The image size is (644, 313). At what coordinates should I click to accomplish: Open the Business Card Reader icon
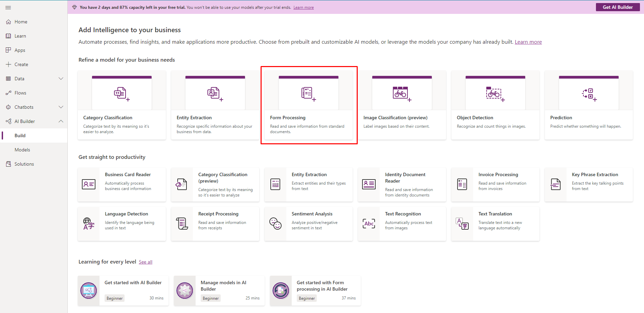(89, 184)
